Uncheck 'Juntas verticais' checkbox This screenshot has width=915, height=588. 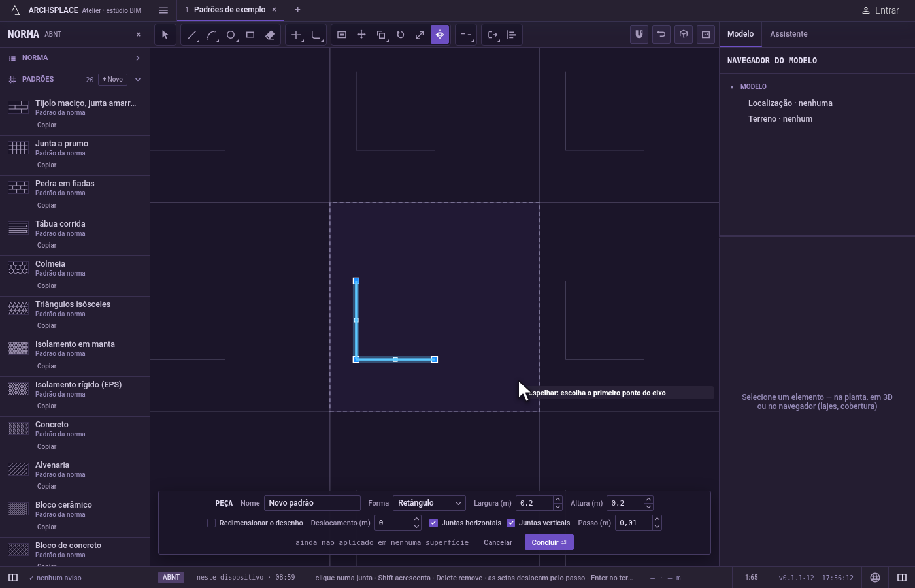(x=510, y=523)
